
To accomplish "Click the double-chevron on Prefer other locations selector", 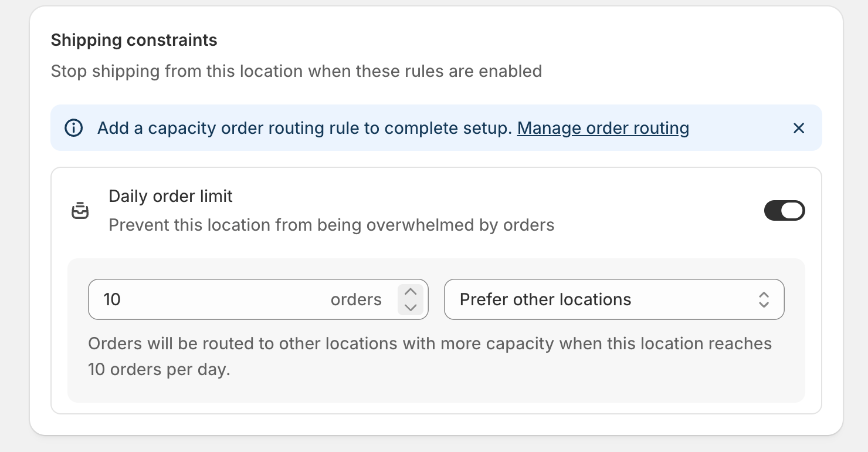I will [764, 299].
